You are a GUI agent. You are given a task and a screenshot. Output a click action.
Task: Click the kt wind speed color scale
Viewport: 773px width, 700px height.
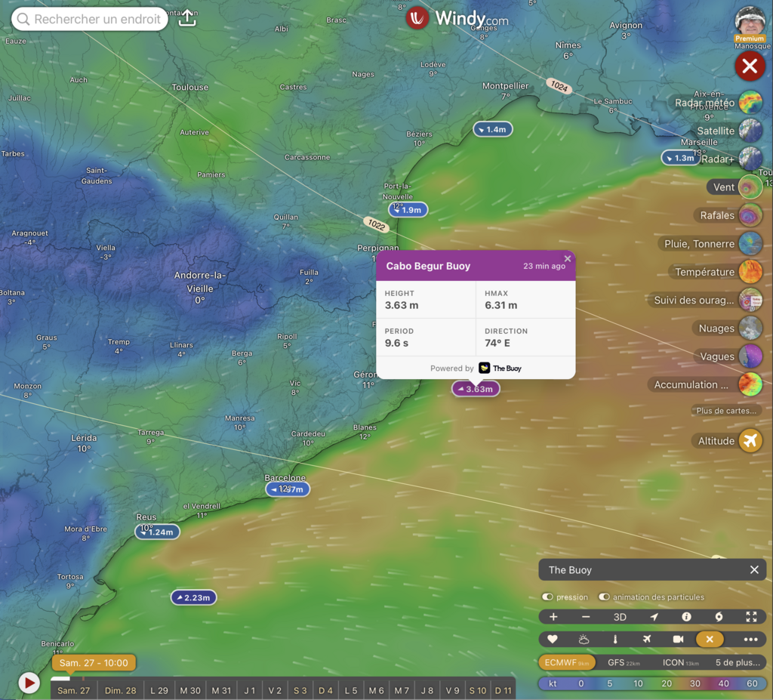[553, 683]
